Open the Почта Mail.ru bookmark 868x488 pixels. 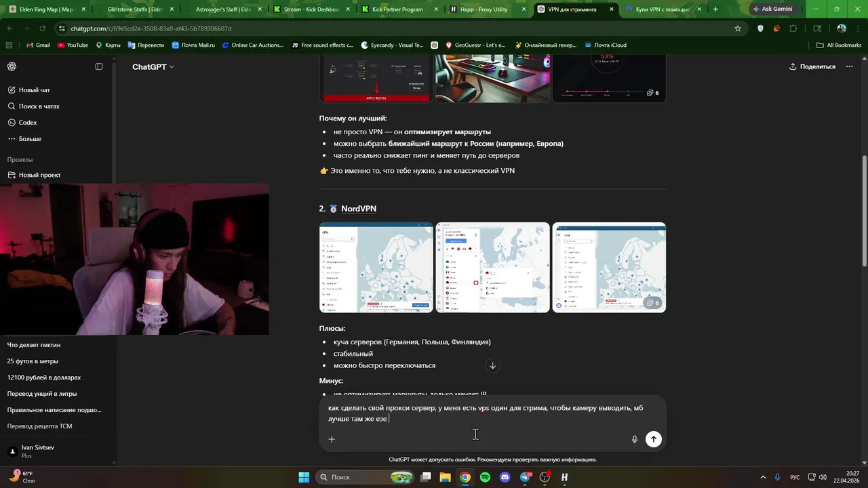(x=193, y=45)
